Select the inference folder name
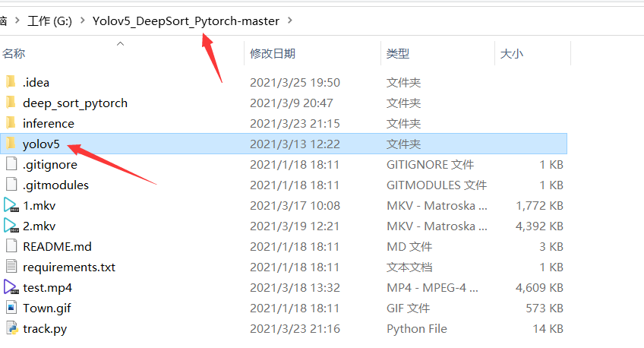 tap(49, 124)
